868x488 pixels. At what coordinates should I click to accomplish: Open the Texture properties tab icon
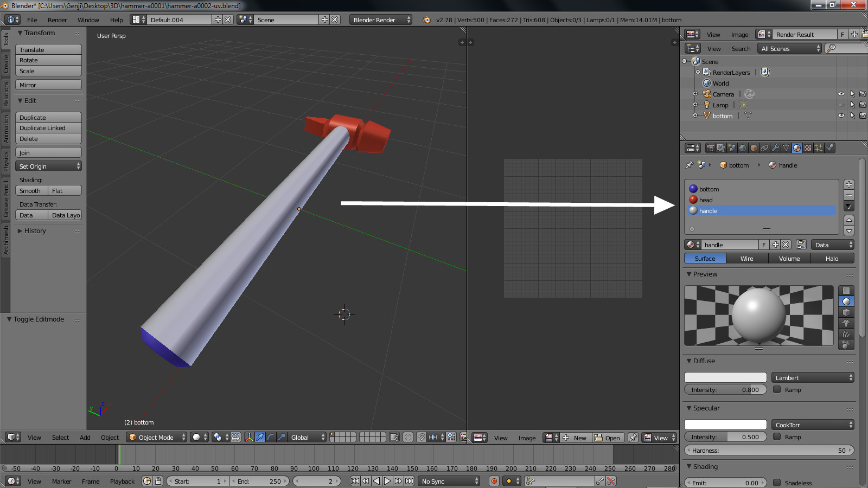pyautogui.click(x=808, y=148)
